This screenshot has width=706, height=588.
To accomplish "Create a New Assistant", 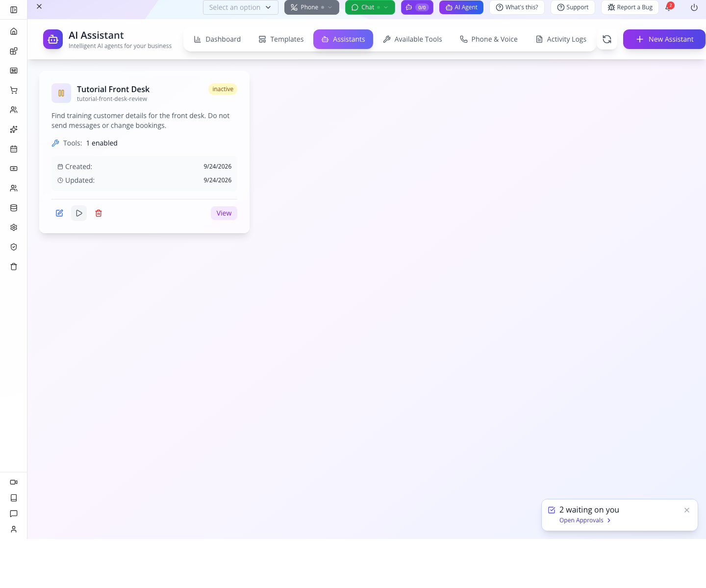I will pyautogui.click(x=664, y=39).
